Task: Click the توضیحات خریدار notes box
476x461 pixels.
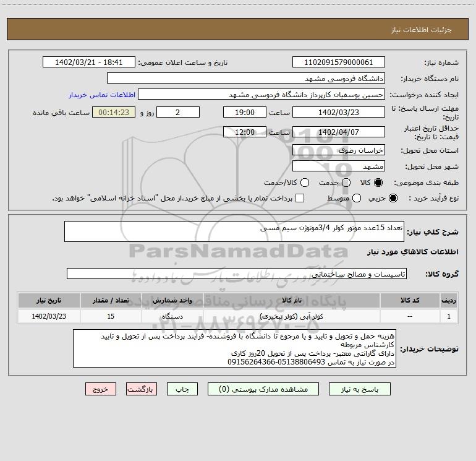Action: [x=235, y=348]
